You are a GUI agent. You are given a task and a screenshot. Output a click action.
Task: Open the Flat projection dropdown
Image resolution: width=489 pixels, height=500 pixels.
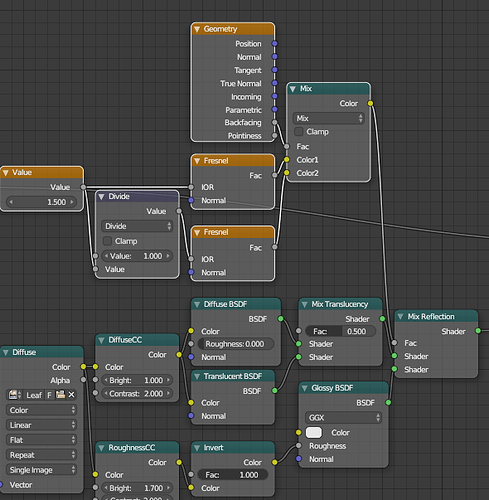42,440
